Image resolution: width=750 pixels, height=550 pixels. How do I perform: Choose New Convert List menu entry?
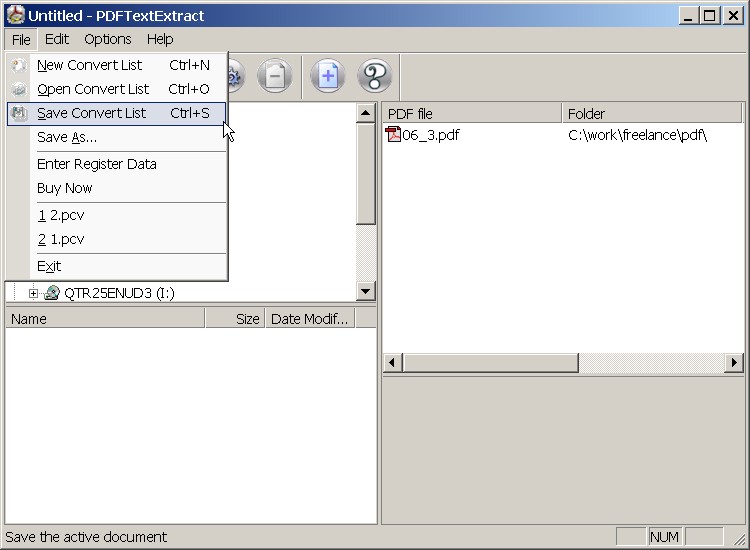tap(116, 65)
